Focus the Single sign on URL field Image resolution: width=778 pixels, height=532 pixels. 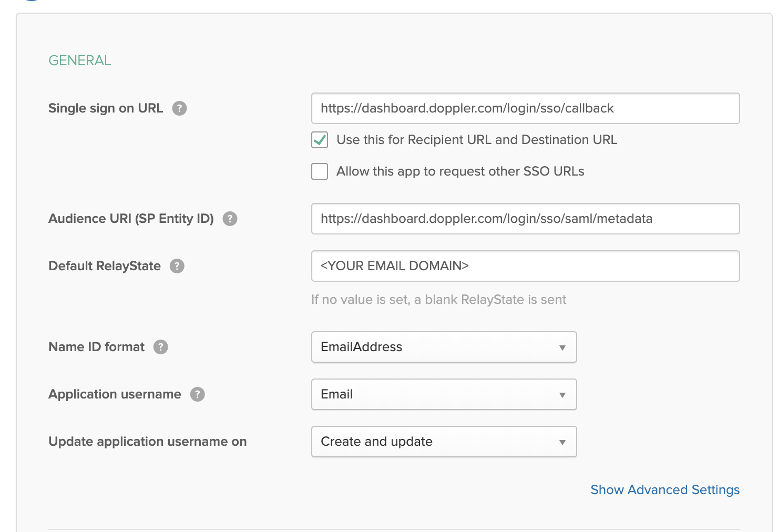[525, 108]
